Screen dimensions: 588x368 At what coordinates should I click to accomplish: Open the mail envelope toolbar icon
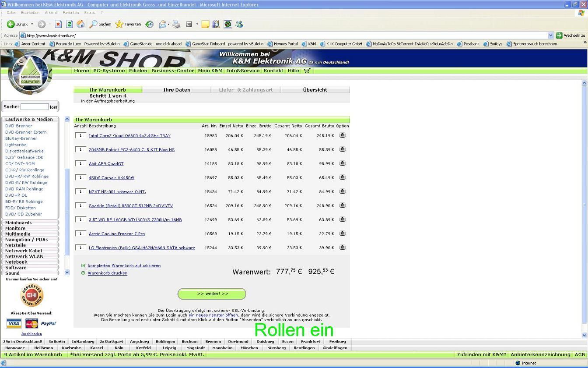[x=163, y=24]
